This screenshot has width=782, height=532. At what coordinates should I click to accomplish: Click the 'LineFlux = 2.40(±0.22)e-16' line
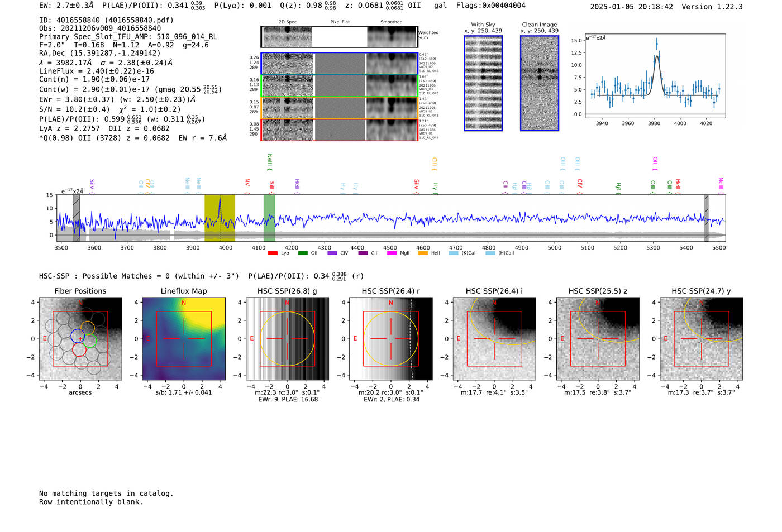[x=97, y=71]
